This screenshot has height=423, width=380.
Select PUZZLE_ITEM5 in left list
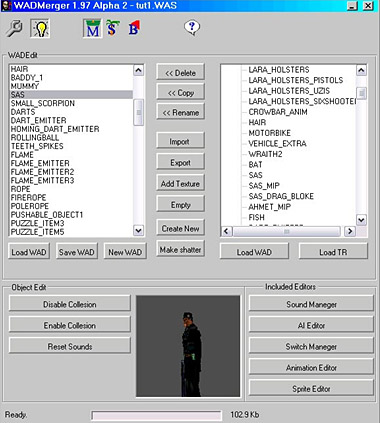click(x=37, y=232)
